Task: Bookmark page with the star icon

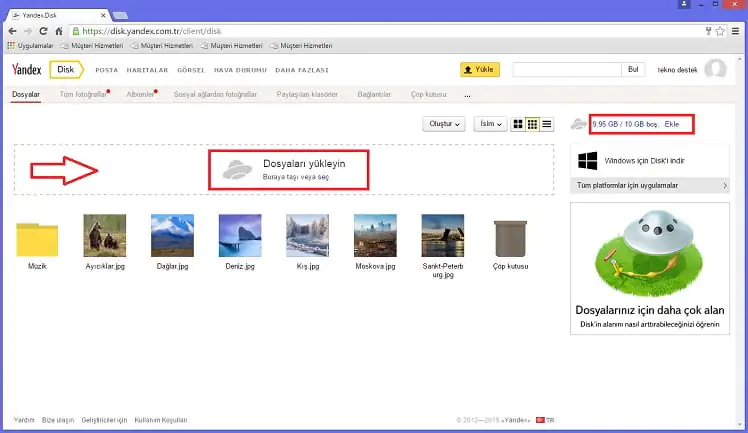Action: 720,31
